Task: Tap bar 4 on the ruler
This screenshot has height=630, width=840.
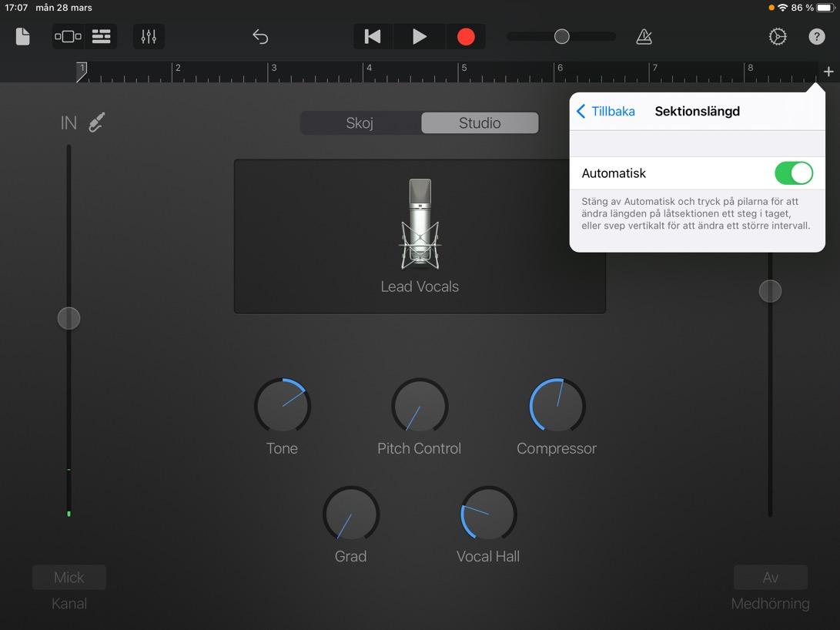Action: [x=369, y=68]
